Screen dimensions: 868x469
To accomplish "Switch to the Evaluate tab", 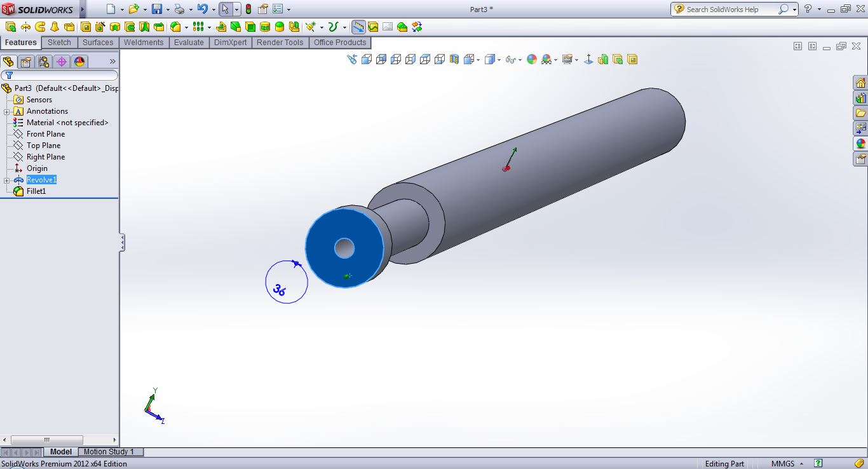I will pyautogui.click(x=189, y=43).
